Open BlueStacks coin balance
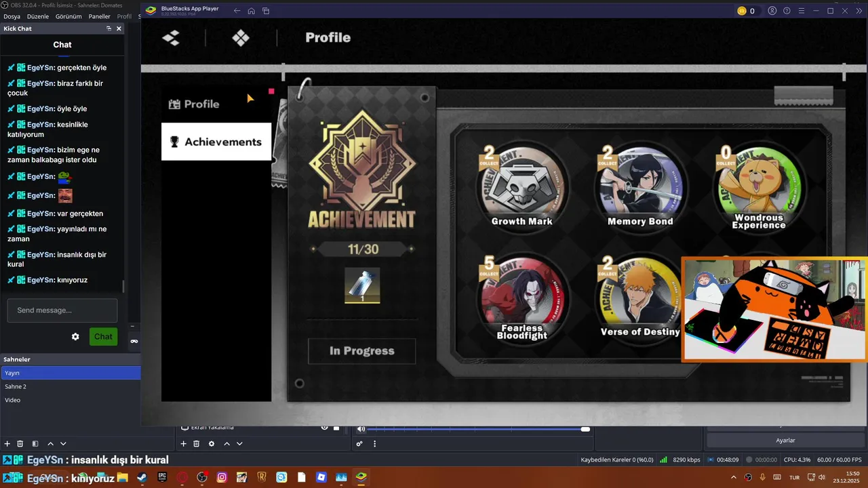 tap(747, 11)
